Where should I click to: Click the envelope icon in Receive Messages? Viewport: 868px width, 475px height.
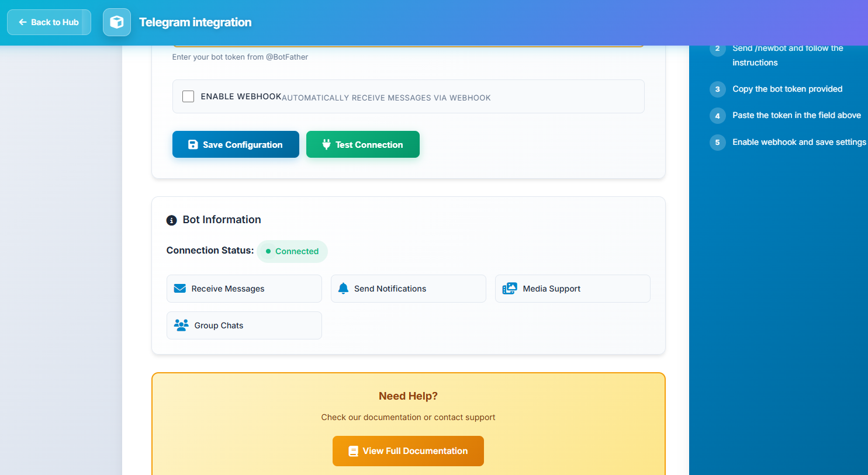pyautogui.click(x=180, y=289)
